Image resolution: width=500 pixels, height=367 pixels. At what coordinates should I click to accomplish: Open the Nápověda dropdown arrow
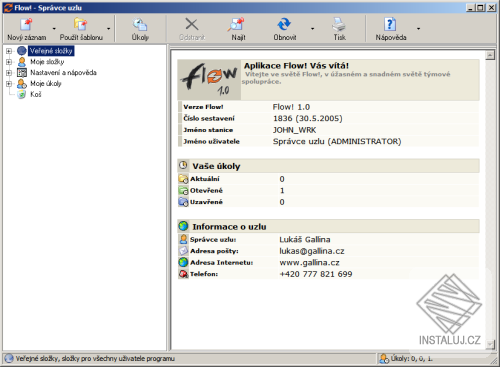point(418,29)
